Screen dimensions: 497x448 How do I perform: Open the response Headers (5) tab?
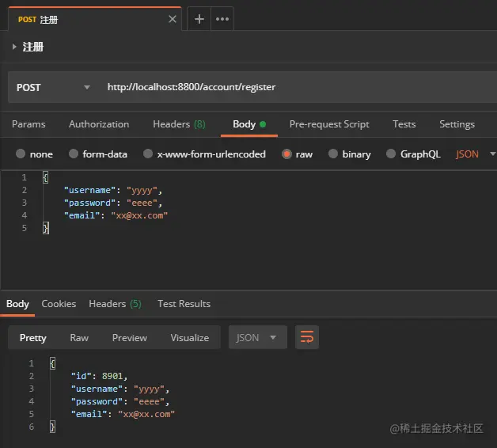115,304
